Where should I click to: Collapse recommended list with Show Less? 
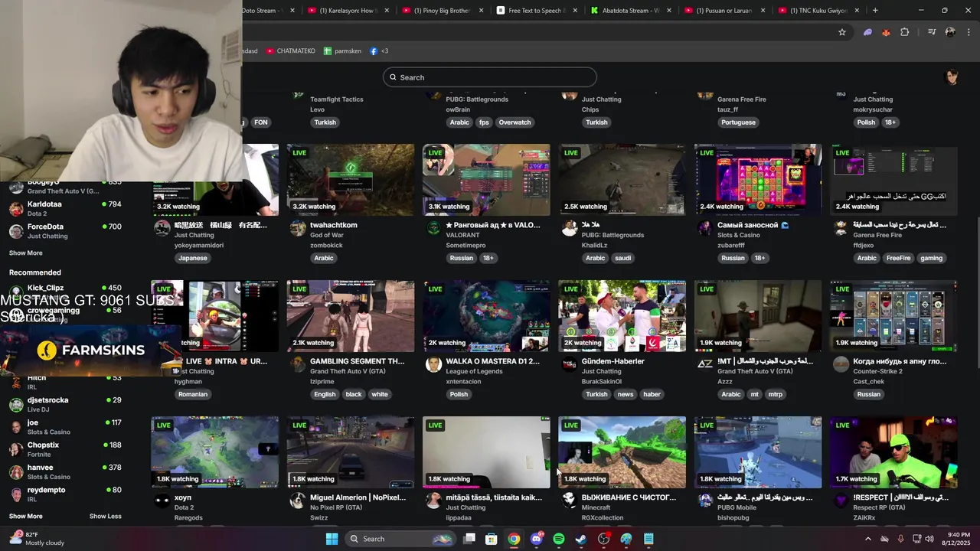(105, 516)
